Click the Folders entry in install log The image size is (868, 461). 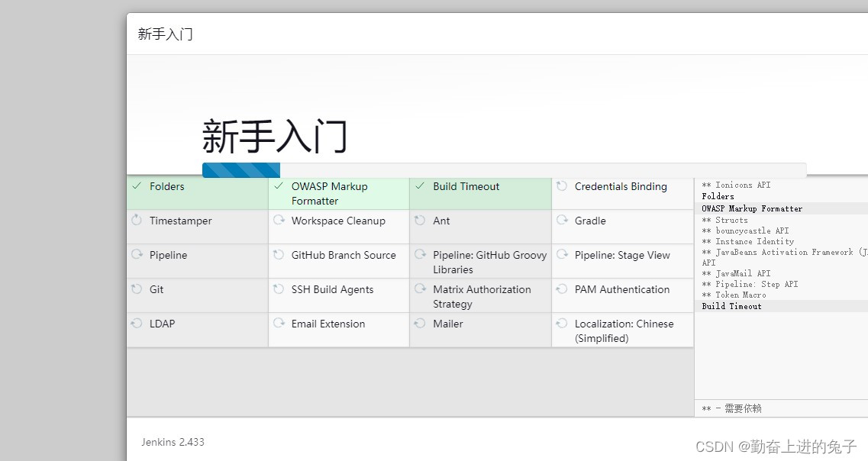tap(718, 196)
